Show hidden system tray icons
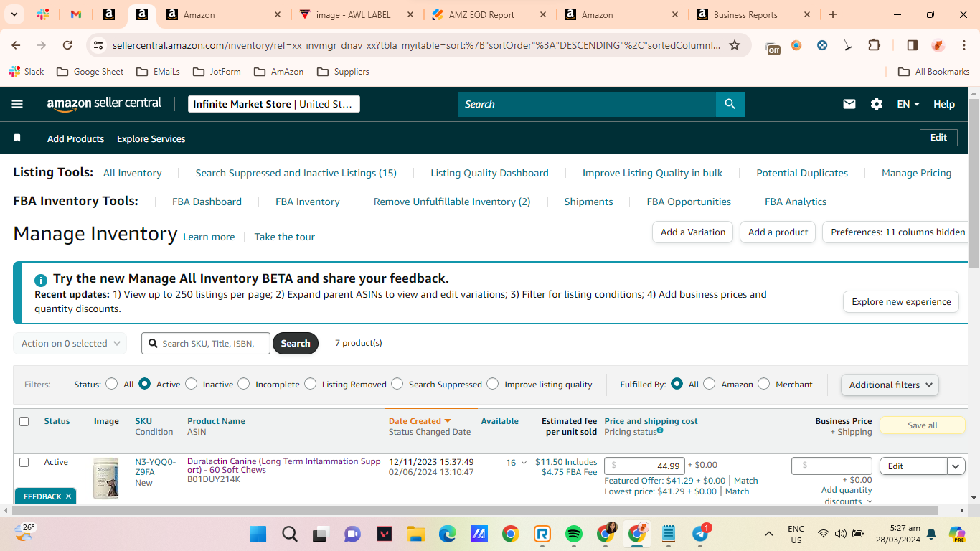 (769, 534)
